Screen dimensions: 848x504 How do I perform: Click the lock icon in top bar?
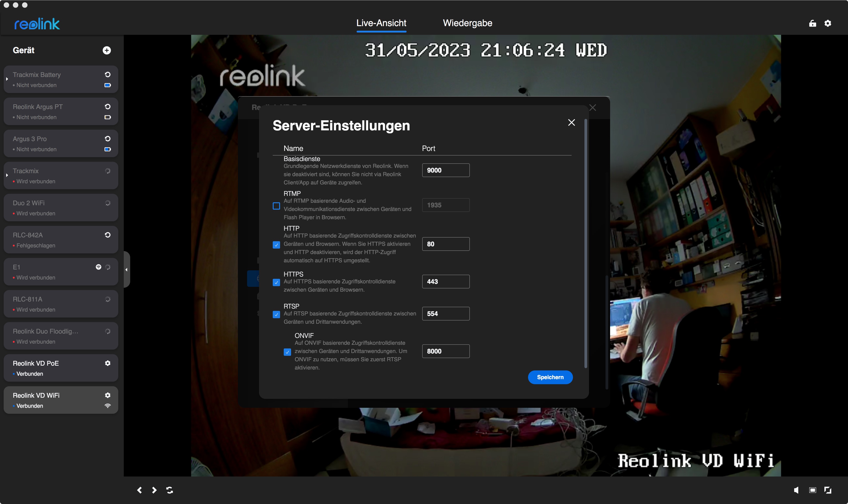point(812,23)
